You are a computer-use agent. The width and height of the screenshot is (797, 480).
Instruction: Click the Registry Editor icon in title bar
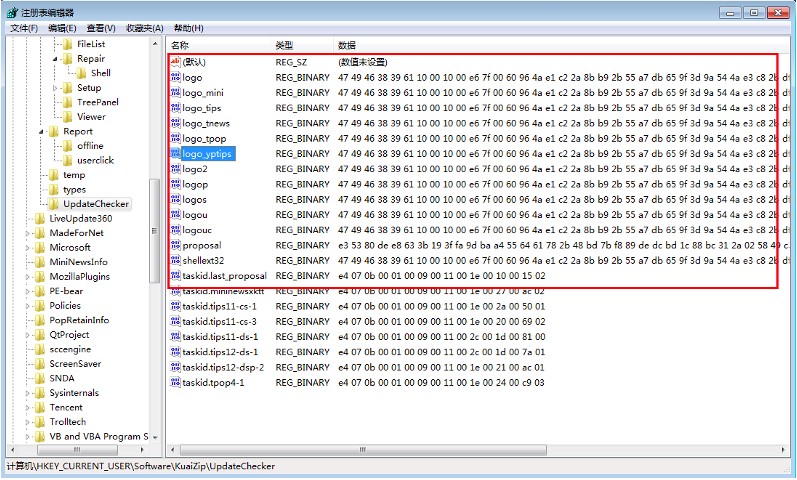click(13, 13)
